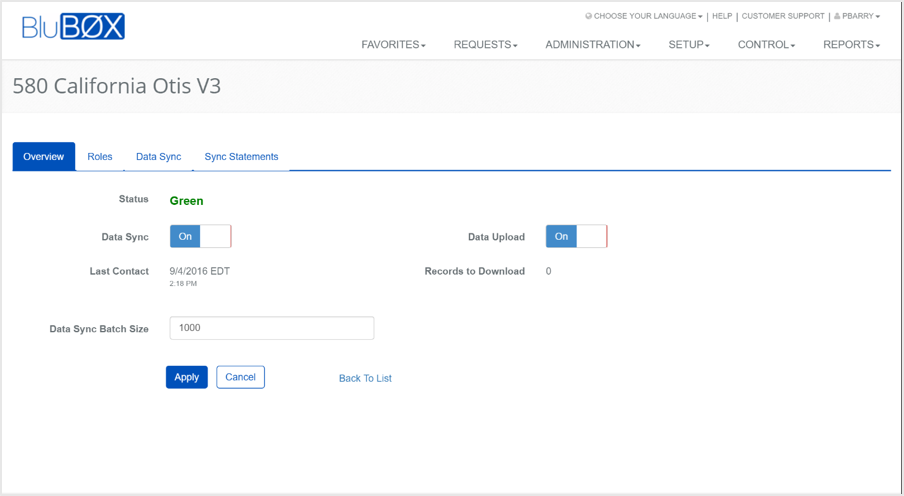Open the Reports menu
Image resolution: width=904 pixels, height=496 pixels.
coord(851,45)
